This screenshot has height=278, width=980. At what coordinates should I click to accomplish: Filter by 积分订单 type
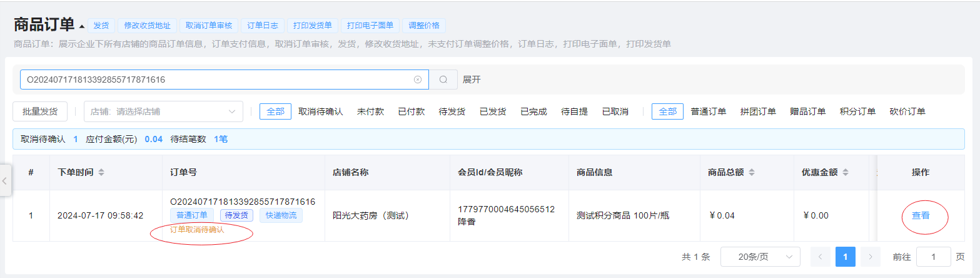click(x=857, y=111)
